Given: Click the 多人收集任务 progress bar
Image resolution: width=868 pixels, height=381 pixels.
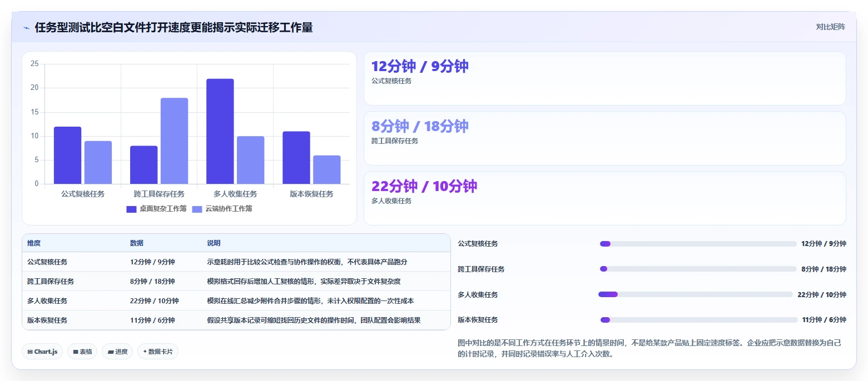Looking at the screenshot, I should [x=696, y=294].
